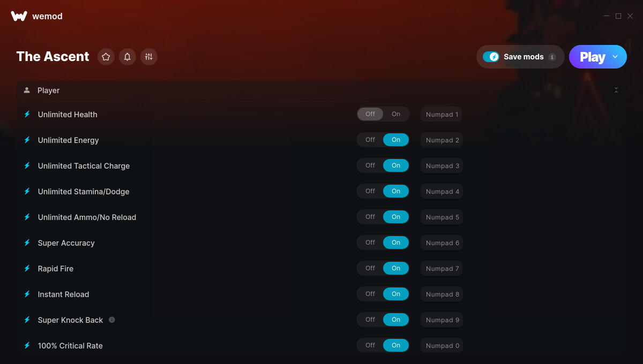Click info icon next to Super Knock Back
Screen dimensions: 643x364
(112, 320)
